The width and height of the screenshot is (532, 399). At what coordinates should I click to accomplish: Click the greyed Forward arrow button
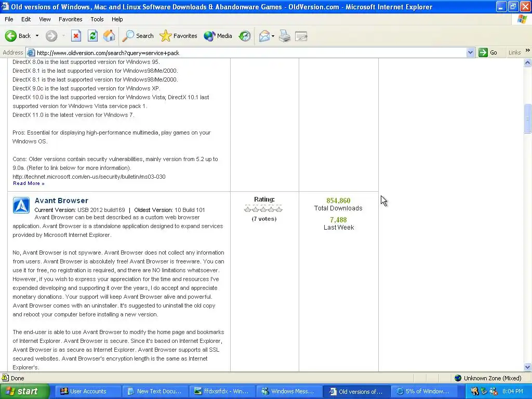(x=51, y=36)
